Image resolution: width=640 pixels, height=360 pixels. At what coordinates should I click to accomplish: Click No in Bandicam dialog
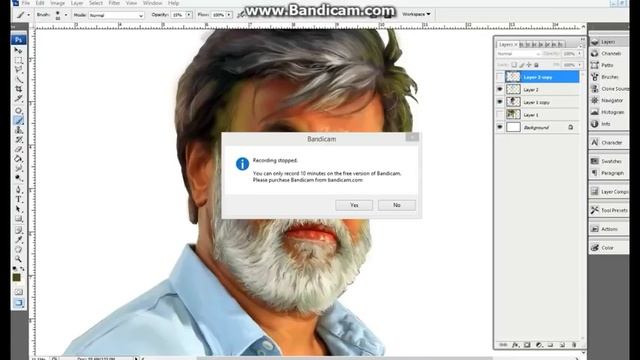click(397, 205)
